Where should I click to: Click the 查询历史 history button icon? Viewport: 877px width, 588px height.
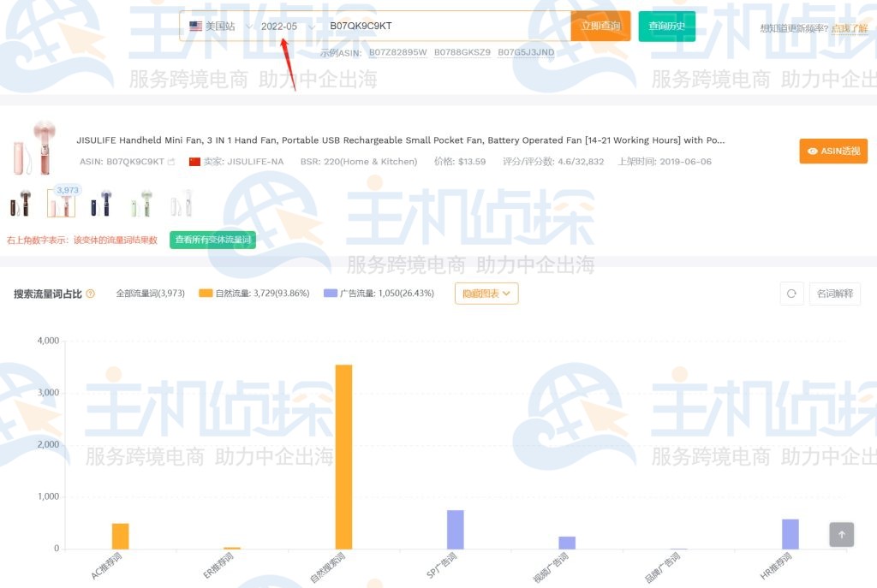pos(666,26)
